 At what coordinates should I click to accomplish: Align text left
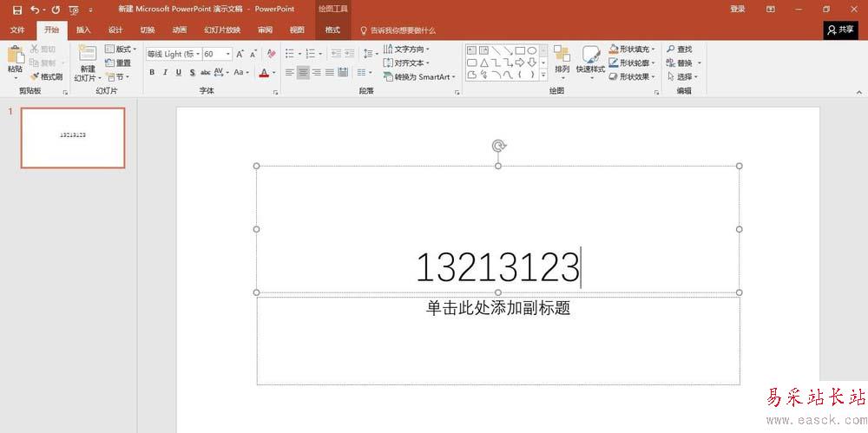[x=290, y=72]
